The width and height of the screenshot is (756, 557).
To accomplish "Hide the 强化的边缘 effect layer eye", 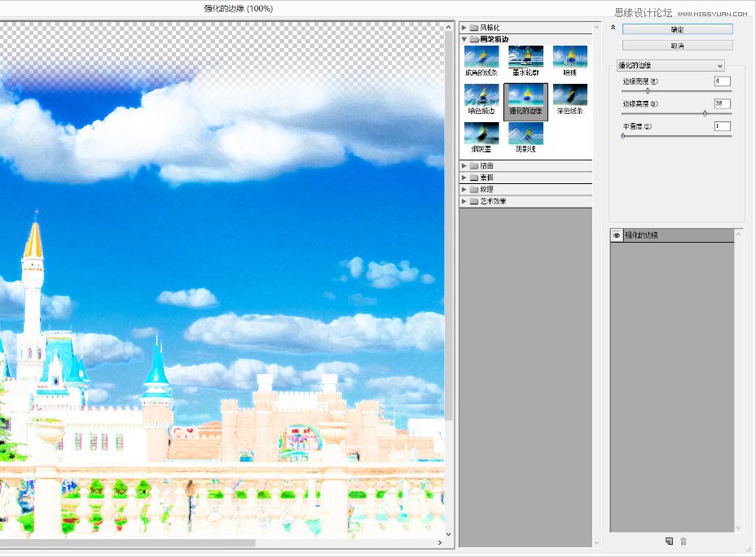I will [617, 235].
